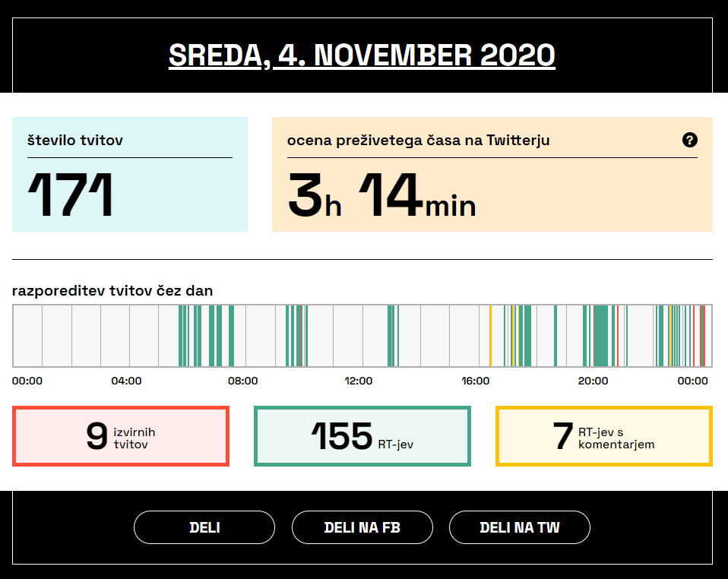Open the date heading link Sreda, 4. November 2020
The height and width of the screenshot is (579, 728).
pos(362,55)
